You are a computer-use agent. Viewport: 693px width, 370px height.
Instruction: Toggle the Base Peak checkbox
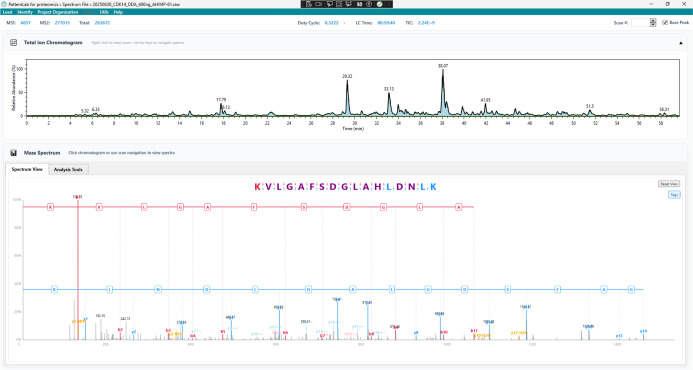coord(665,23)
